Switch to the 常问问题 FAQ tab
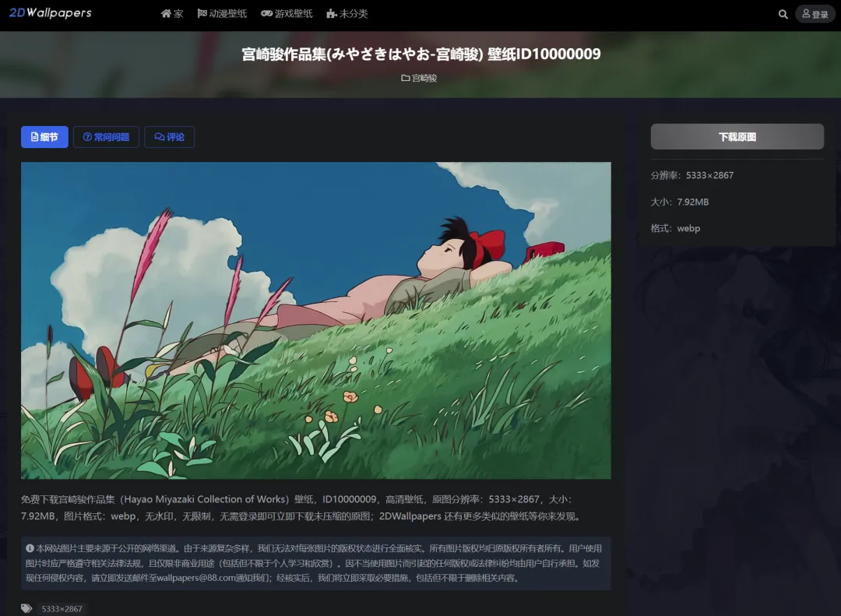 click(106, 137)
